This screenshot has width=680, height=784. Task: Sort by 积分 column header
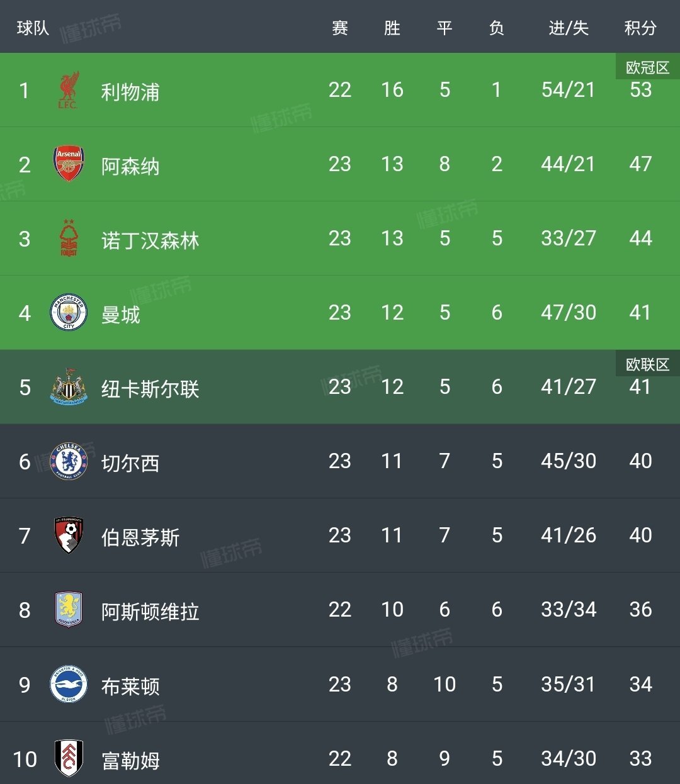tap(640, 28)
